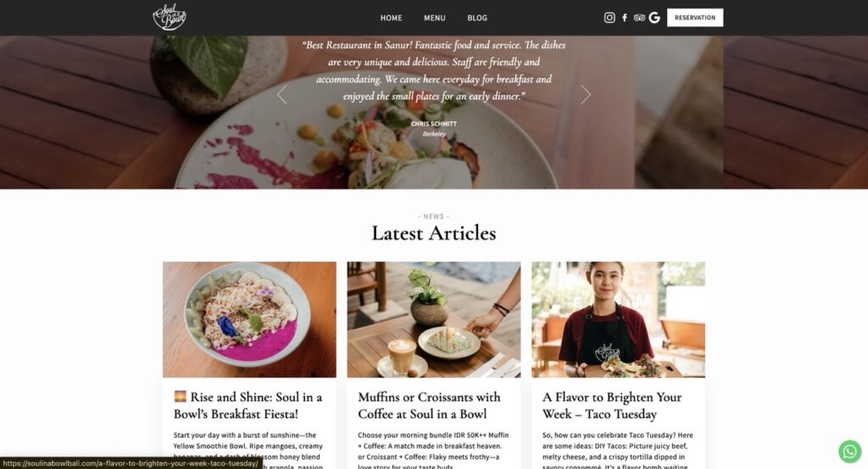
Task: Click the Chris Schmitt reviewer name
Action: [433, 124]
